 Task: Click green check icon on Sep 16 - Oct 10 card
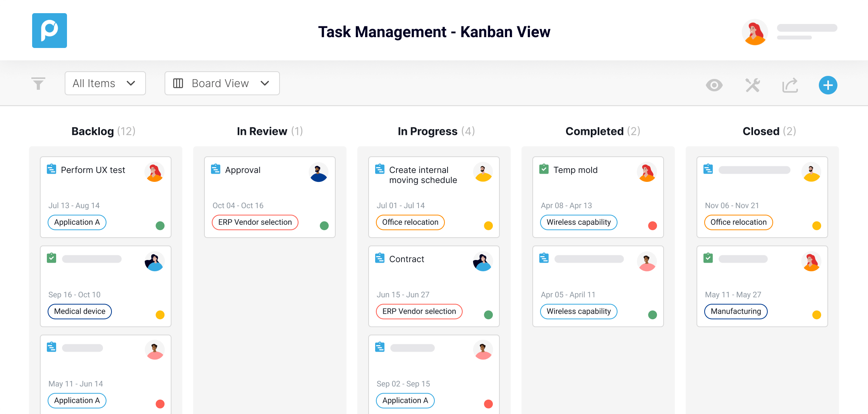coord(51,258)
